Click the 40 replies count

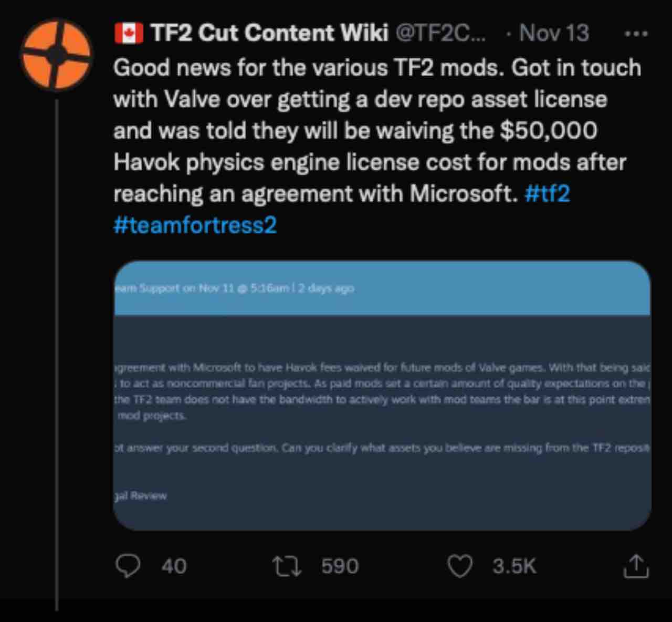pos(174,566)
